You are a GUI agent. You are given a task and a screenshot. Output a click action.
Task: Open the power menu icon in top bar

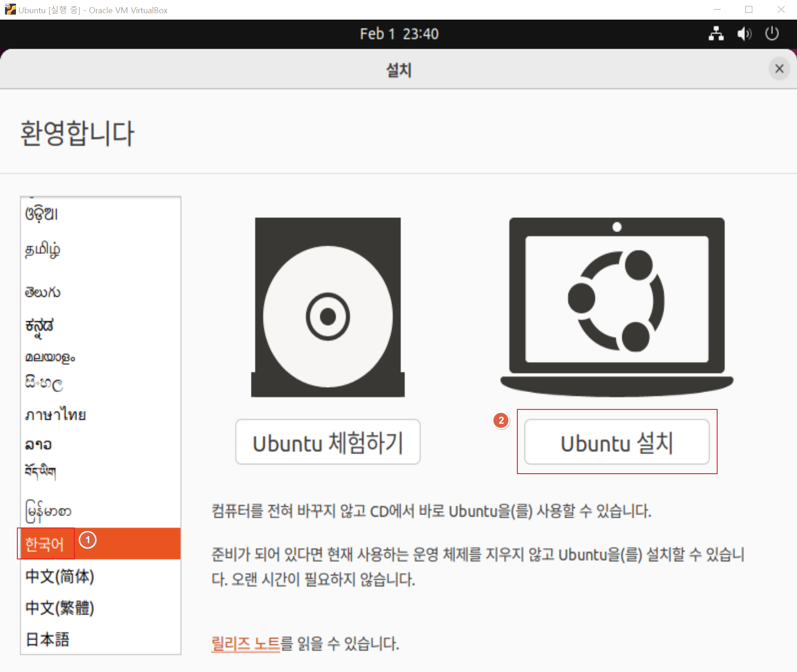[x=772, y=34]
